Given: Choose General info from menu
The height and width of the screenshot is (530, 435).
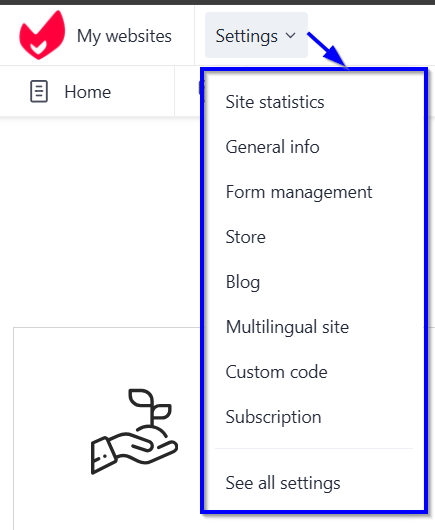Looking at the screenshot, I should (272, 147).
